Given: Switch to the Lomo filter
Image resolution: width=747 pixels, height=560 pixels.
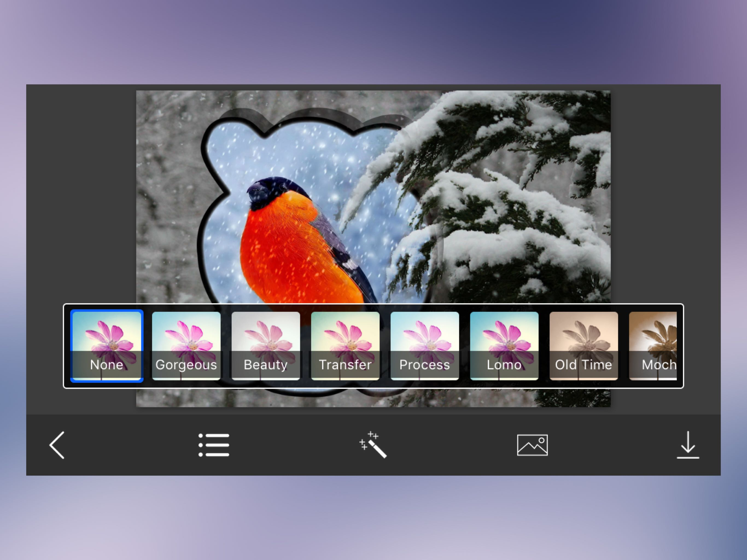Looking at the screenshot, I should point(504,346).
